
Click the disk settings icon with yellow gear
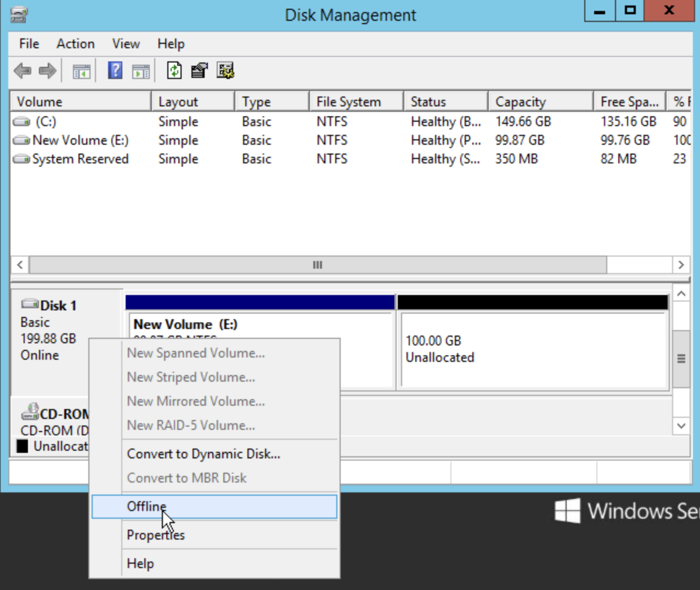225,71
